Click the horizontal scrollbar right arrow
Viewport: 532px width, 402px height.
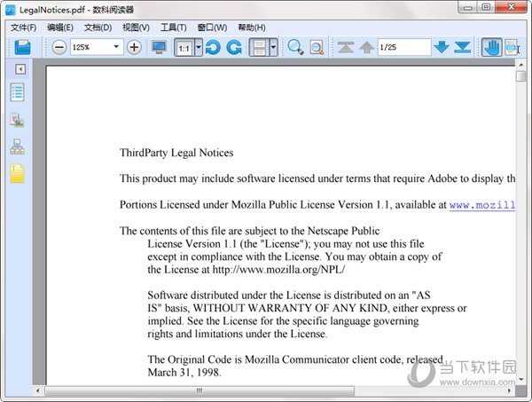click(x=509, y=390)
